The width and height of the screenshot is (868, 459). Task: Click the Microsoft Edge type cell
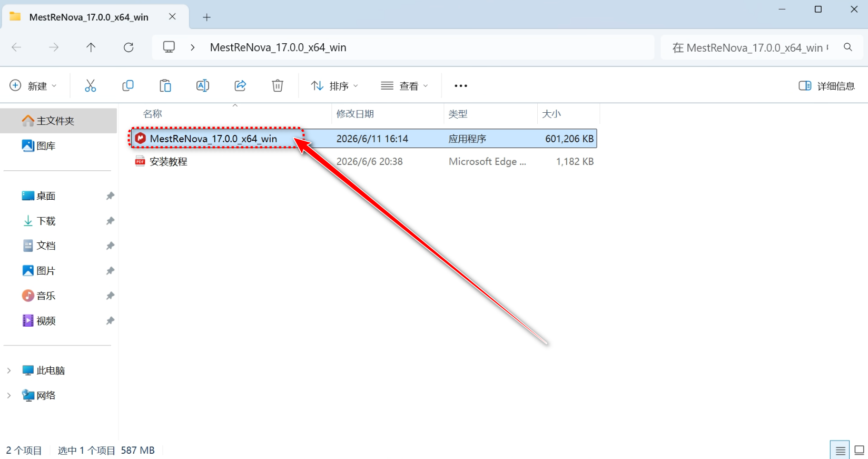(487, 161)
